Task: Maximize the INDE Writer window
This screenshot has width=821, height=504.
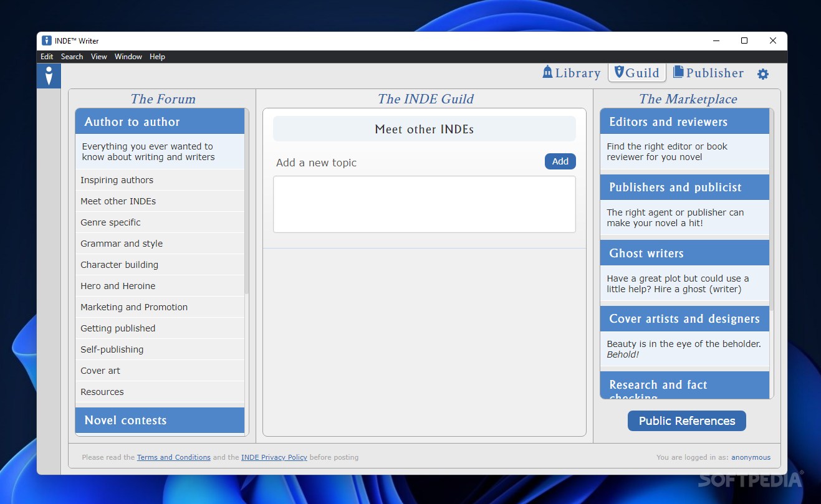Action: [x=744, y=40]
